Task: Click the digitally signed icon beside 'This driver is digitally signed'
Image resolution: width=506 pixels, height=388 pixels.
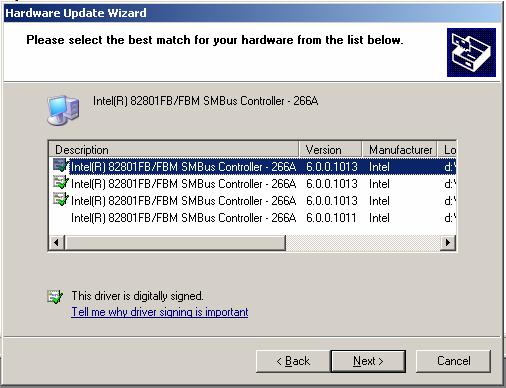Action: [55, 296]
